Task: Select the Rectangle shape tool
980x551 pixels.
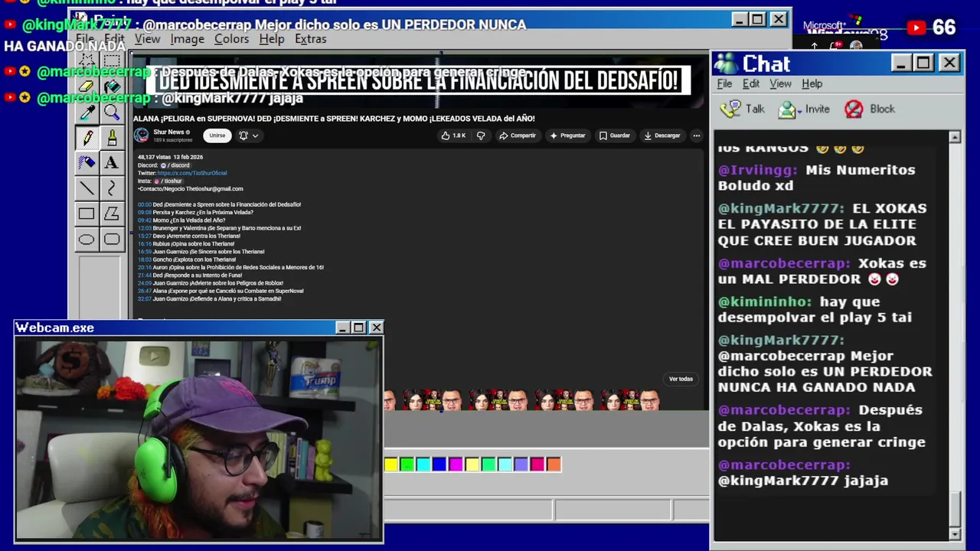Action: [x=87, y=214]
